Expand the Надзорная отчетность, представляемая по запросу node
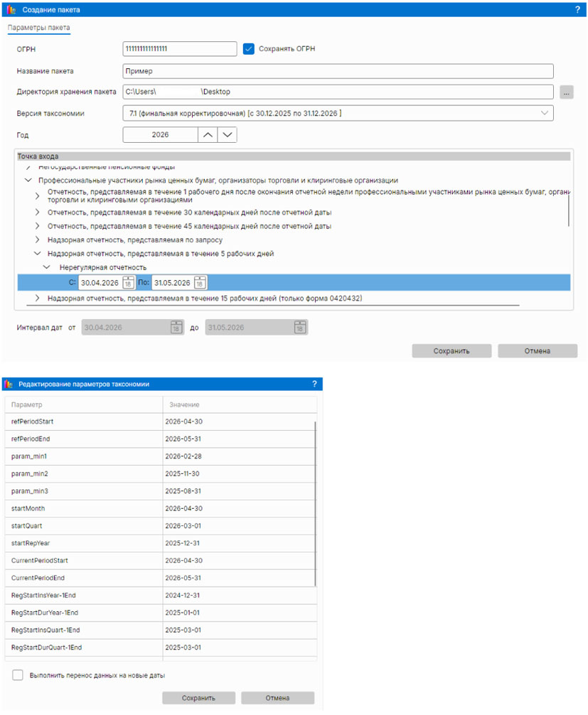The width and height of the screenshot is (588, 715). point(38,240)
